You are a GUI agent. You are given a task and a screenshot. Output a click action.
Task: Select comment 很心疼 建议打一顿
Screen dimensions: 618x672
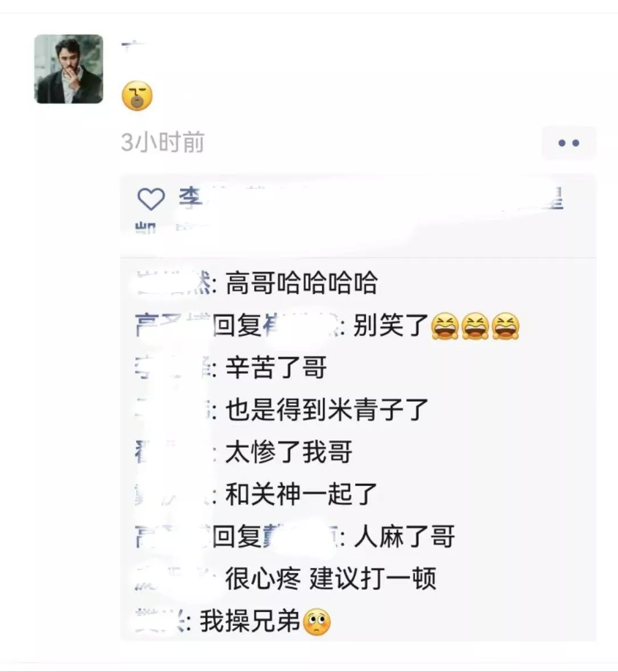[x=331, y=578]
